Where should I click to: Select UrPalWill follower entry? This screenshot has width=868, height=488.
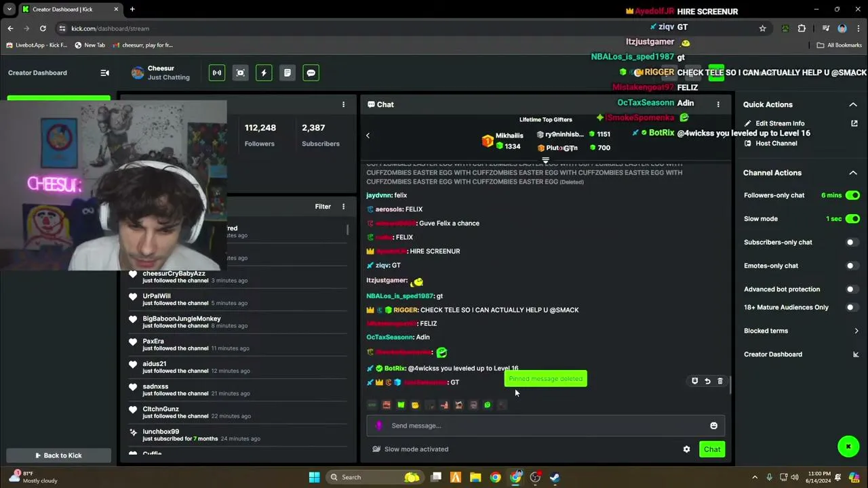pyautogui.click(x=237, y=300)
